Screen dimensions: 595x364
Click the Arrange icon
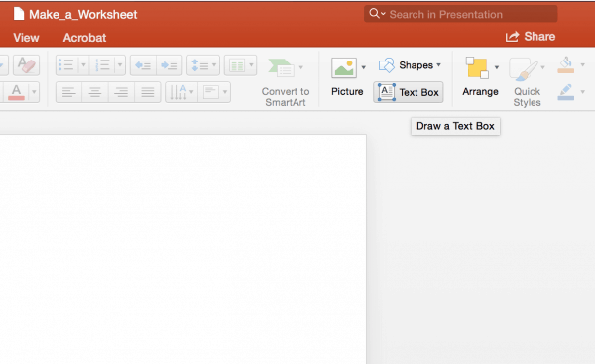tap(477, 68)
